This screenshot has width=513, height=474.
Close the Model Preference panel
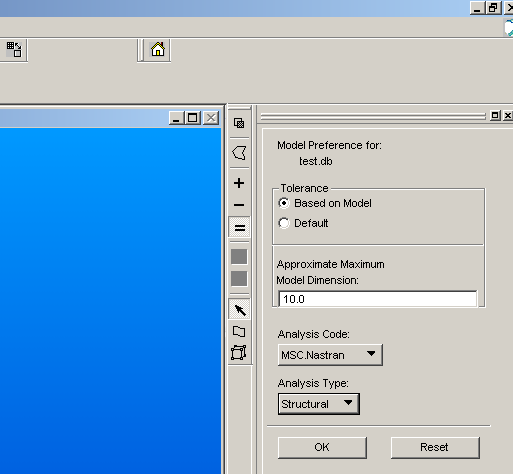click(507, 115)
